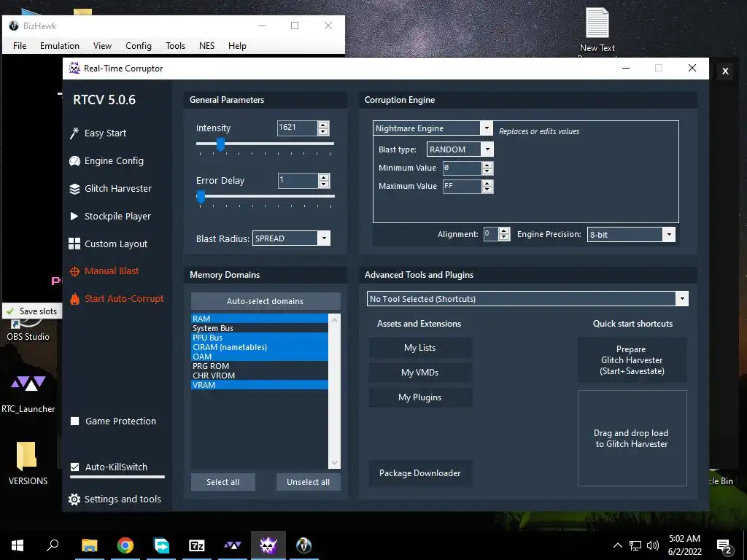
Task: Open Glitch Harvester layers icon
Action: click(x=74, y=189)
